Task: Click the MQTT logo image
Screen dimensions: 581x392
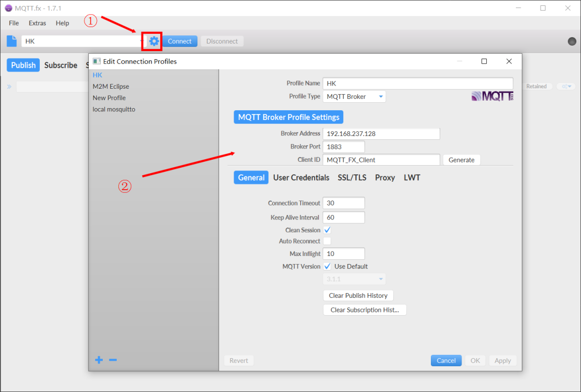Action: 492,96
